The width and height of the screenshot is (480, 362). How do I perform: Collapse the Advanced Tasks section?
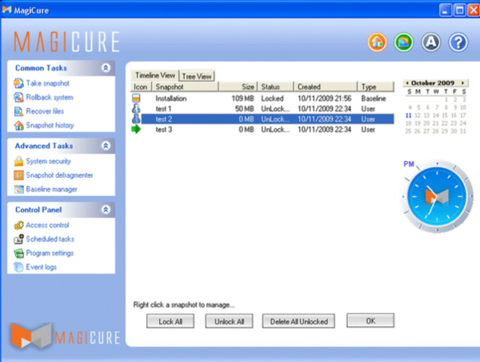pos(106,146)
